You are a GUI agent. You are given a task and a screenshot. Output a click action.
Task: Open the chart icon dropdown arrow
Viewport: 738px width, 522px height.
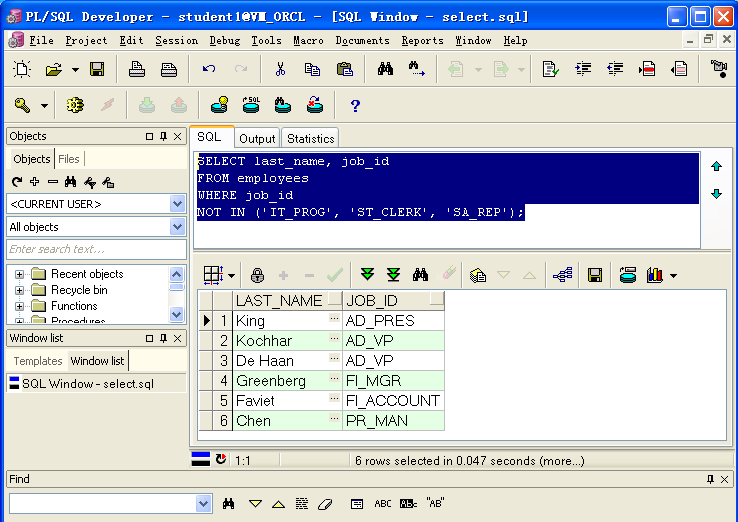[x=674, y=275]
